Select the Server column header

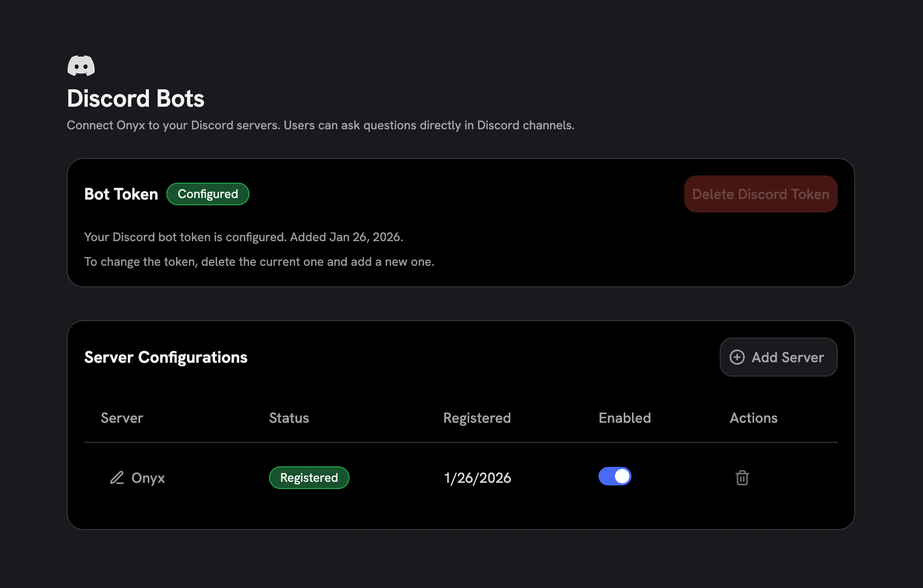(x=122, y=418)
